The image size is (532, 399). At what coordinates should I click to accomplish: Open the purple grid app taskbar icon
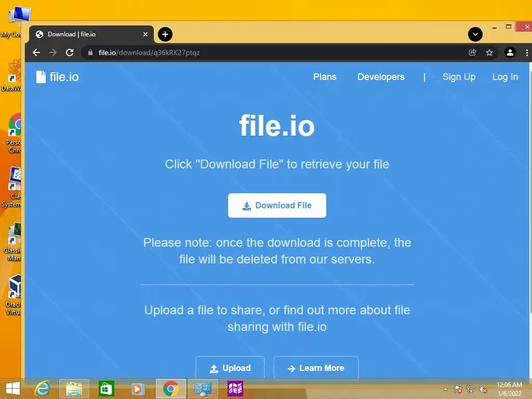235,389
